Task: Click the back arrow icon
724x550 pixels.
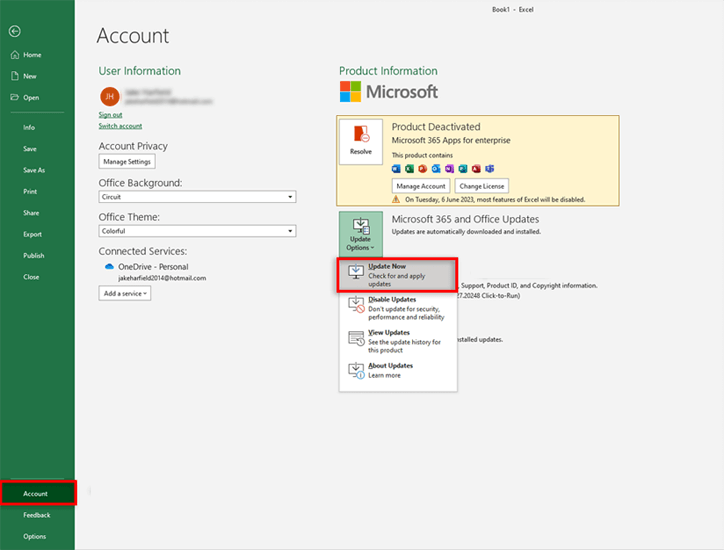Action: [14, 31]
